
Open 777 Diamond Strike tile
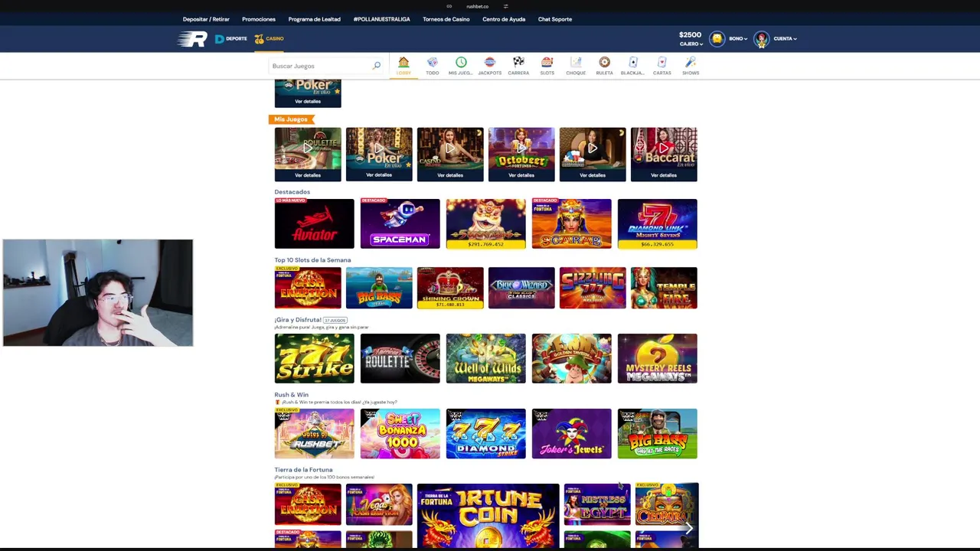(x=486, y=433)
